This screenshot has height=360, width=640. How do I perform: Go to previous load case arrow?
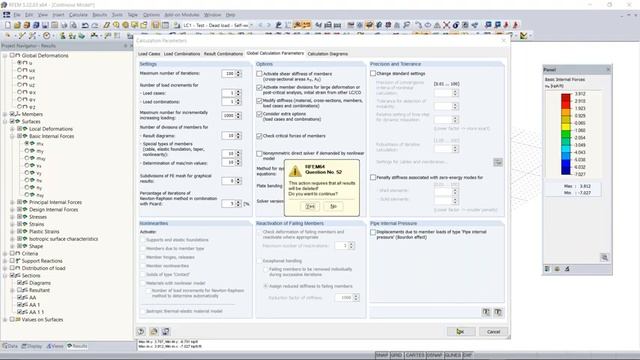(260, 25)
